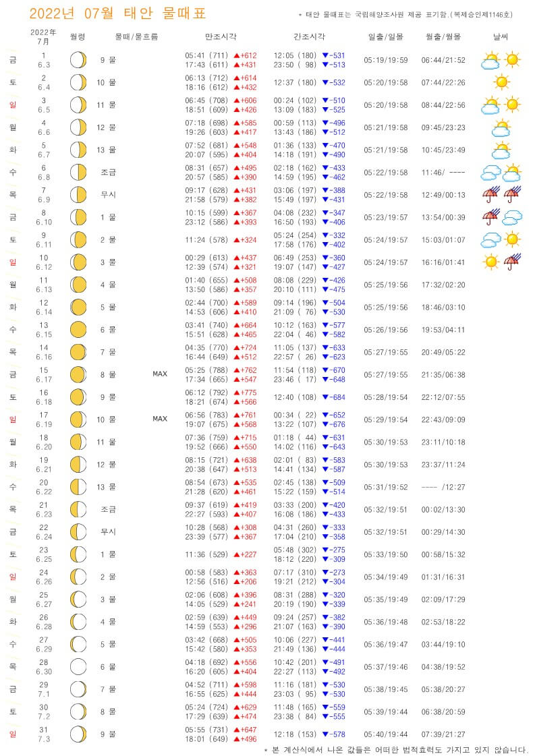Click the rain umbrella icon for July 8
535x756 pixels.
[491, 217]
